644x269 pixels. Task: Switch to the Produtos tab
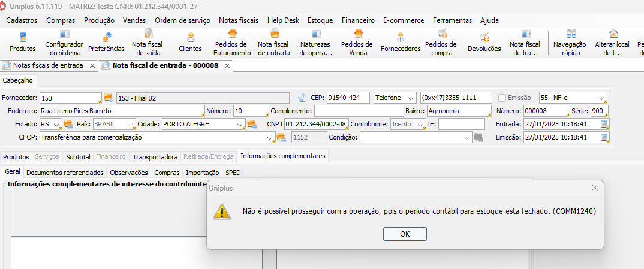(16, 156)
